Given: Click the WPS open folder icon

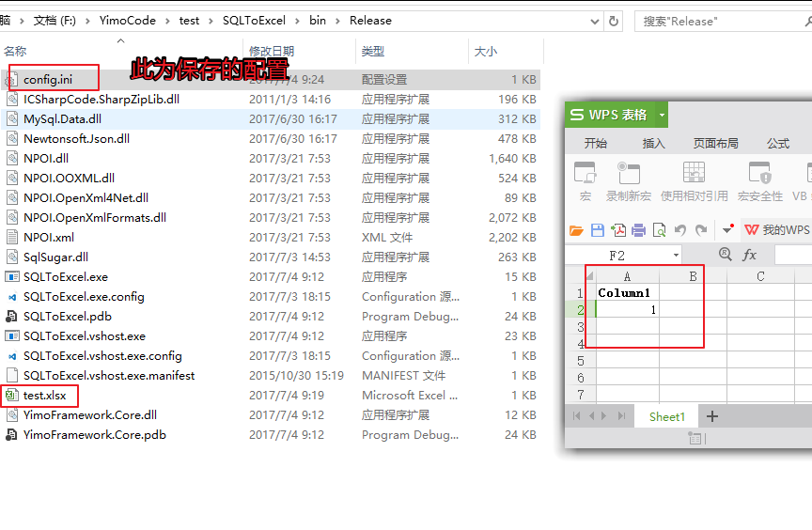Looking at the screenshot, I should pos(576,230).
